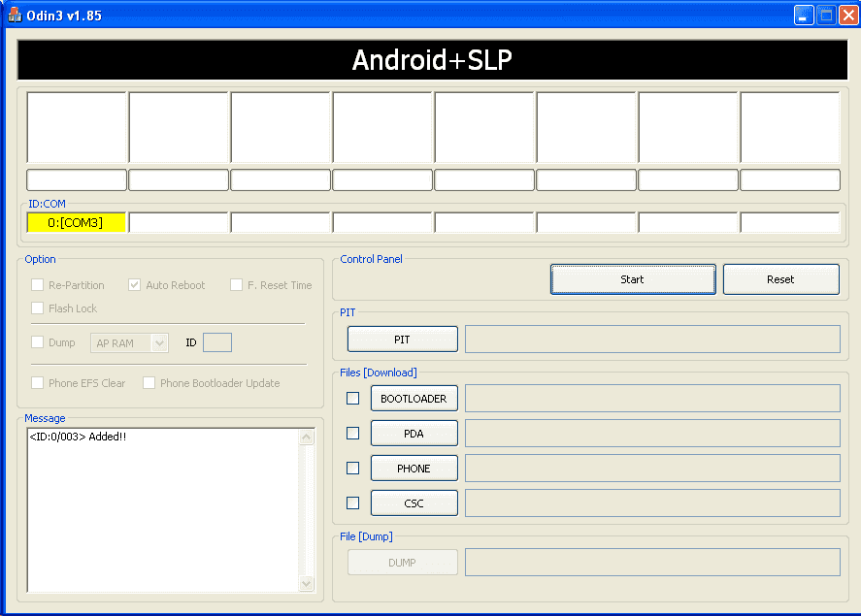Screen dimensions: 861x616
Task: Click the BOOTLOADER file path field
Action: 652,399
